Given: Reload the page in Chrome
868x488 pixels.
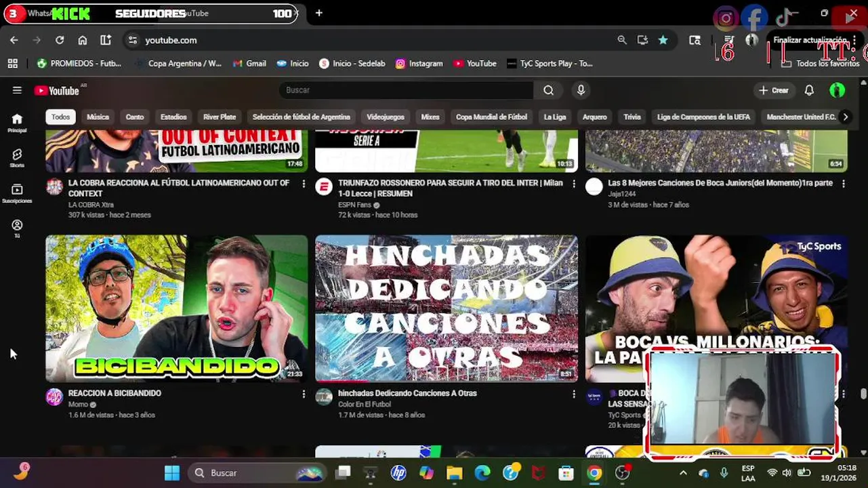Looking at the screenshot, I should (x=60, y=40).
